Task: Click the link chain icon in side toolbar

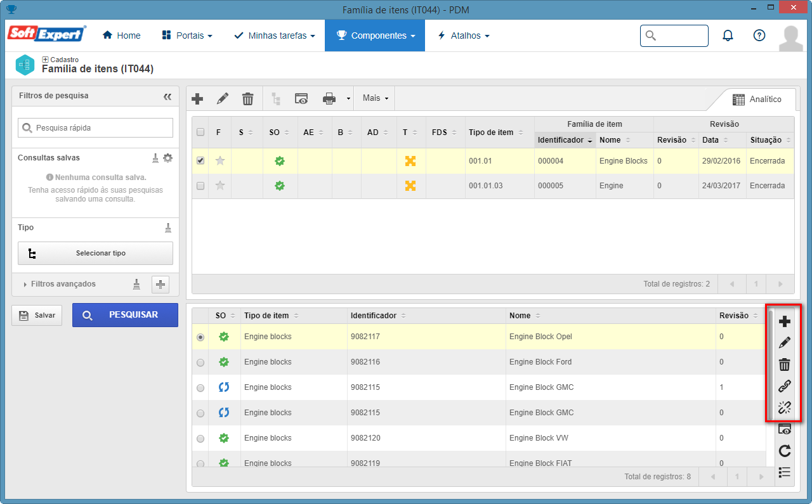Action: (785, 386)
